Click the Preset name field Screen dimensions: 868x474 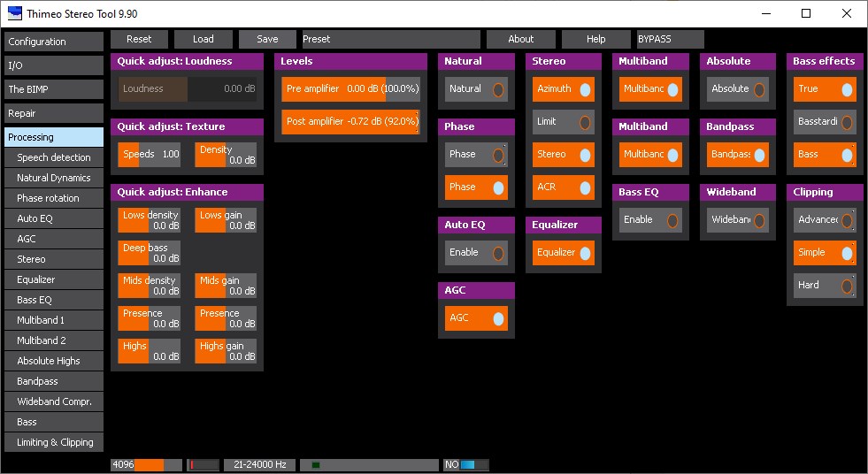point(391,39)
